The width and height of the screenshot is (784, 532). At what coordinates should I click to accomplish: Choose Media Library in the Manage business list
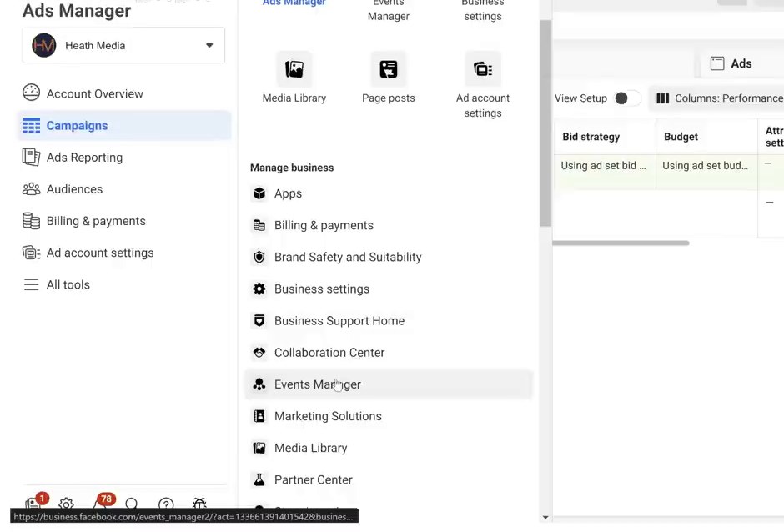click(299, 448)
